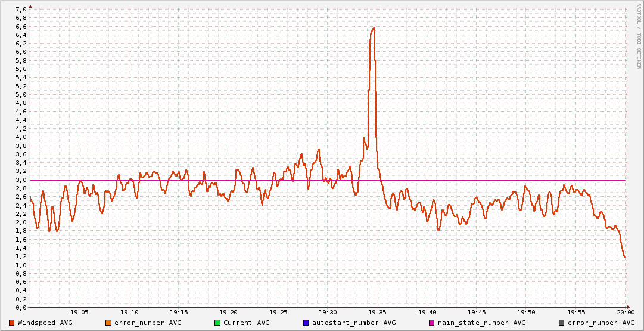
Task: Click the gray error_number AVG legend swatch
Action: pos(561,323)
